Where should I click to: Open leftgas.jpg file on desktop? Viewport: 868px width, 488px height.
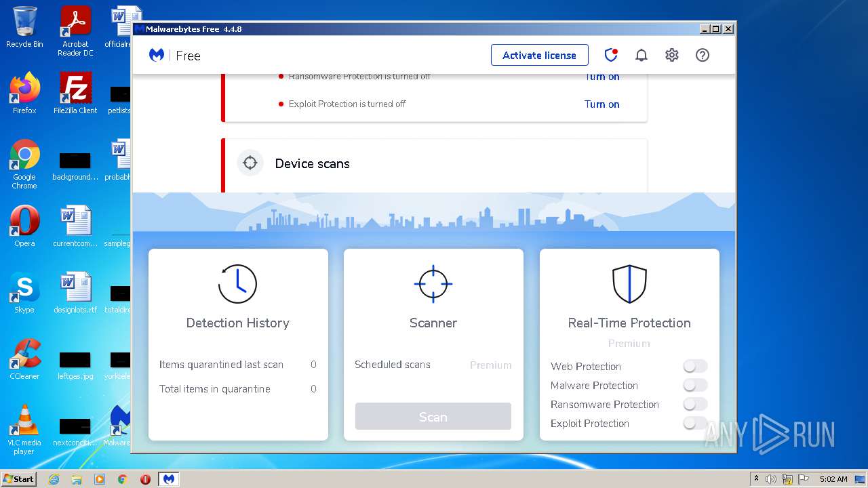tap(75, 365)
